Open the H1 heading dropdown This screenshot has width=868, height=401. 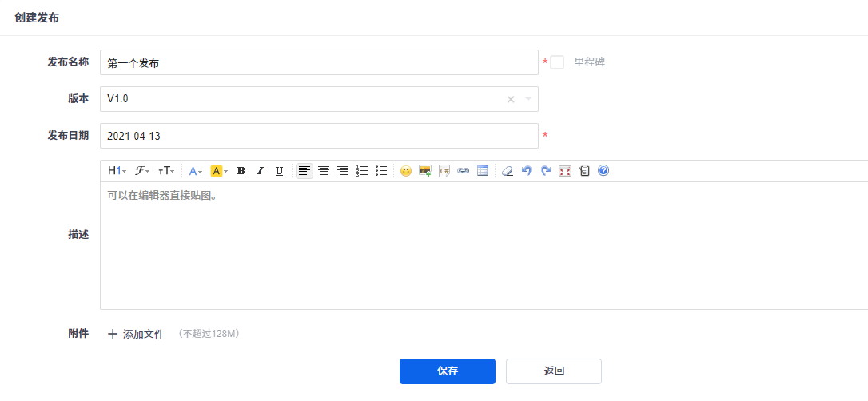[x=117, y=171]
